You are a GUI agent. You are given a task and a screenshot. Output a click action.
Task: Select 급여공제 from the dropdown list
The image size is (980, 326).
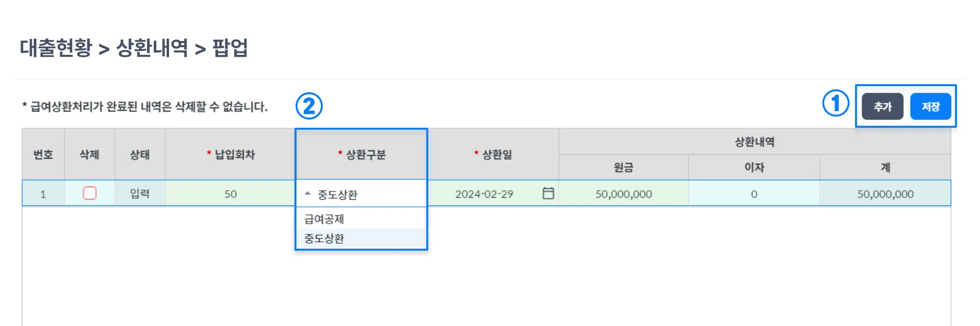324,219
